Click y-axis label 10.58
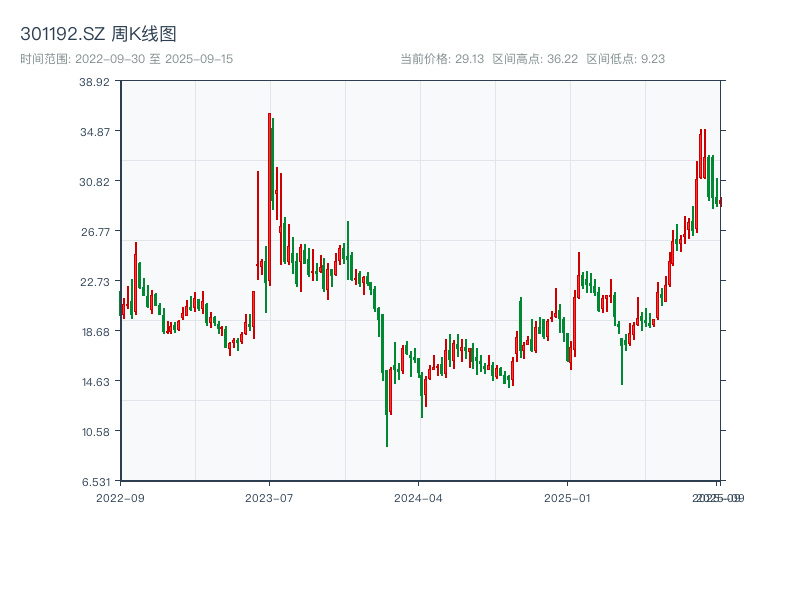 (x=95, y=432)
